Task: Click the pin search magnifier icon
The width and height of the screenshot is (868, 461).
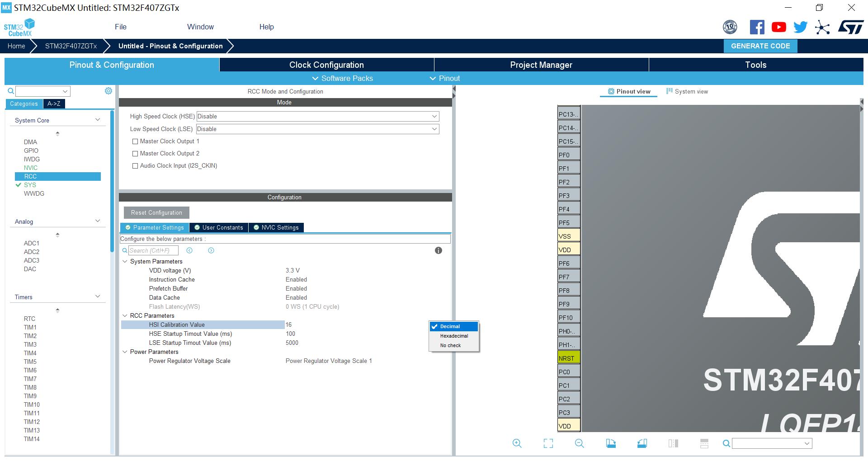Action: point(726,444)
